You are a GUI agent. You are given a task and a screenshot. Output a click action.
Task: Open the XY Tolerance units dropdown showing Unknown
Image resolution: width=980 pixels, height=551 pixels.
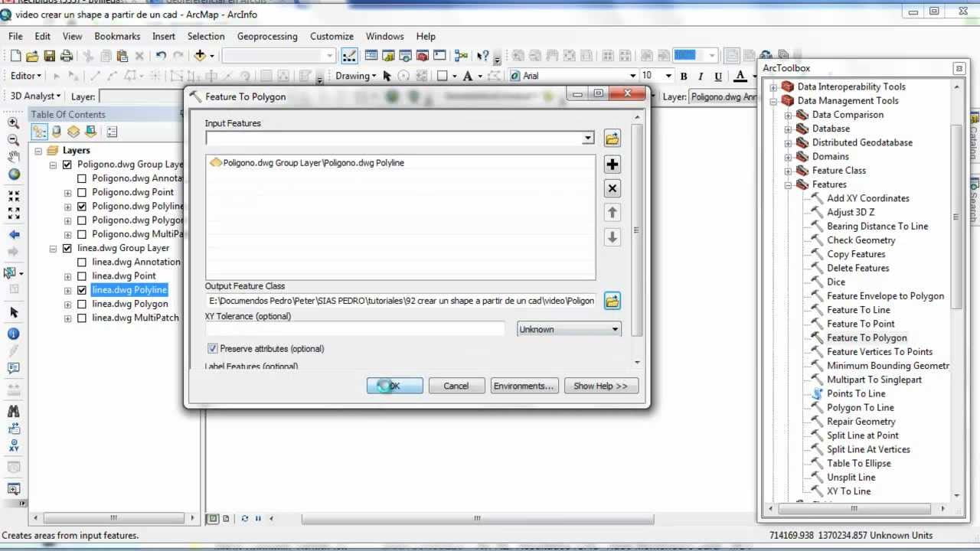pyautogui.click(x=614, y=328)
